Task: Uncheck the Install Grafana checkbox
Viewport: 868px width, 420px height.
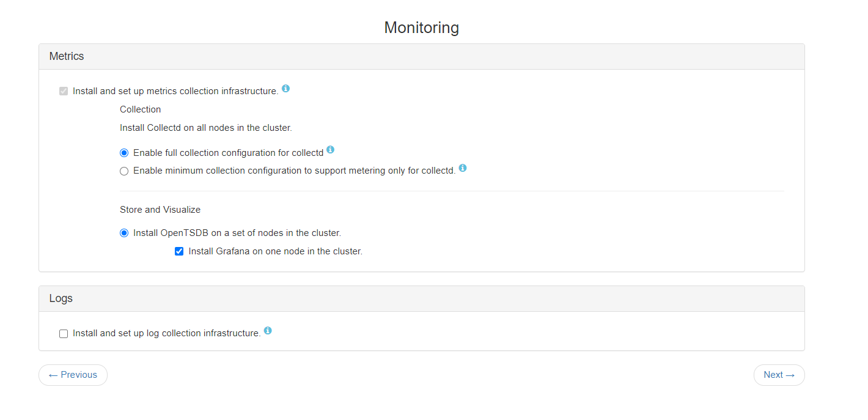Action: pyautogui.click(x=179, y=251)
